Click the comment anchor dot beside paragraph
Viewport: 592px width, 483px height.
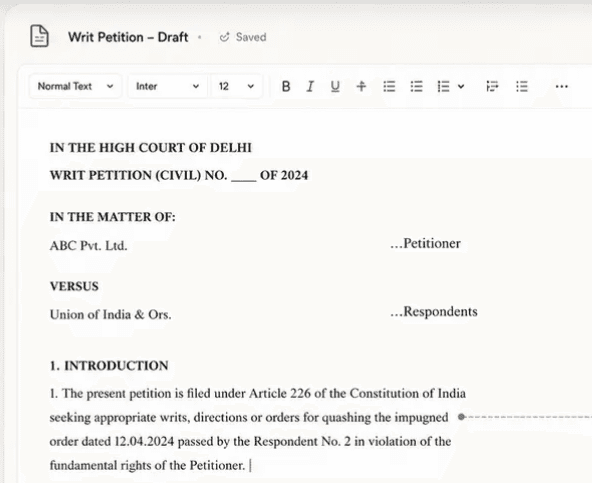click(461, 417)
